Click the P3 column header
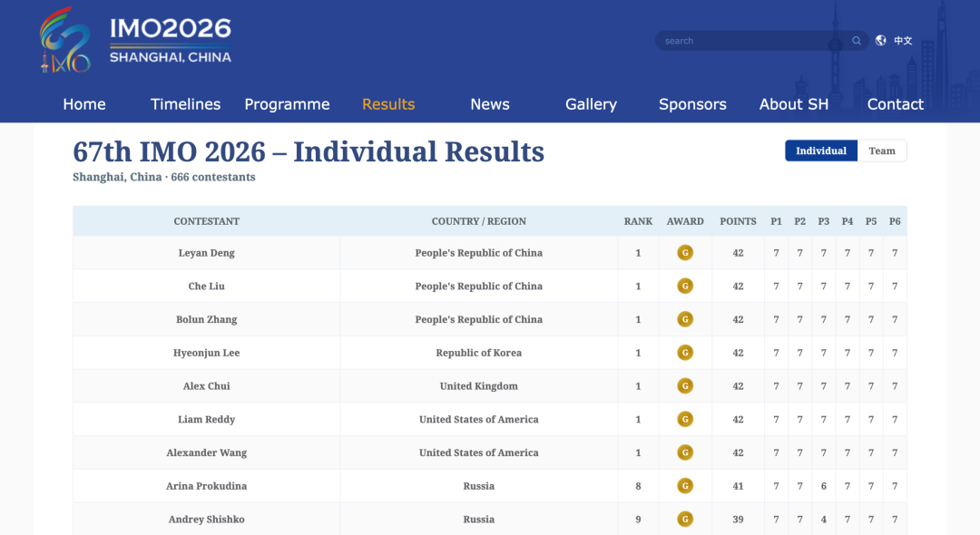This screenshot has height=535, width=980. pos(824,221)
